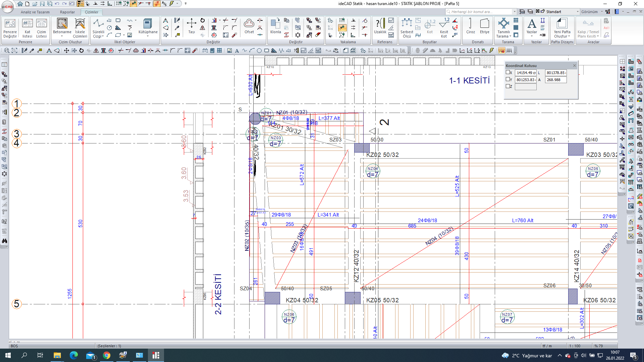Switch to Raporlar tab

click(x=67, y=12)
